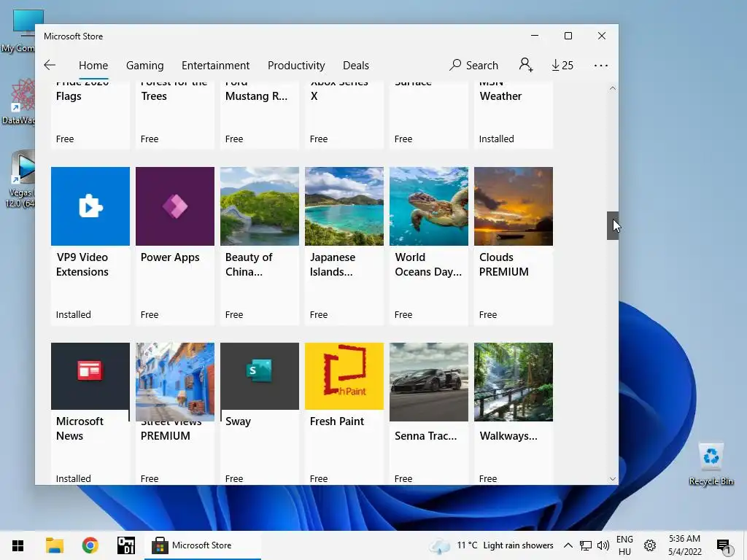Open the Sway app icon

260,376
